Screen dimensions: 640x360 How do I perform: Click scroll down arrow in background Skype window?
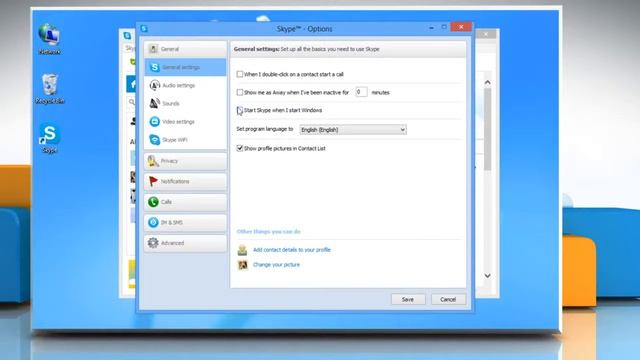487,276
